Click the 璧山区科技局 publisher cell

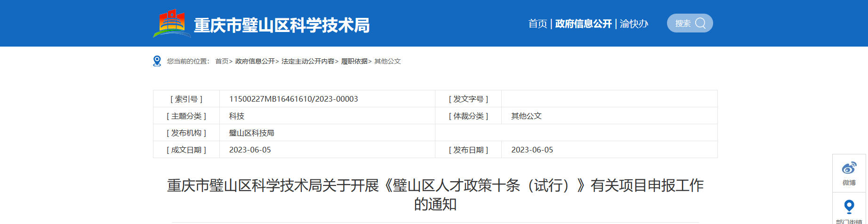251,133
